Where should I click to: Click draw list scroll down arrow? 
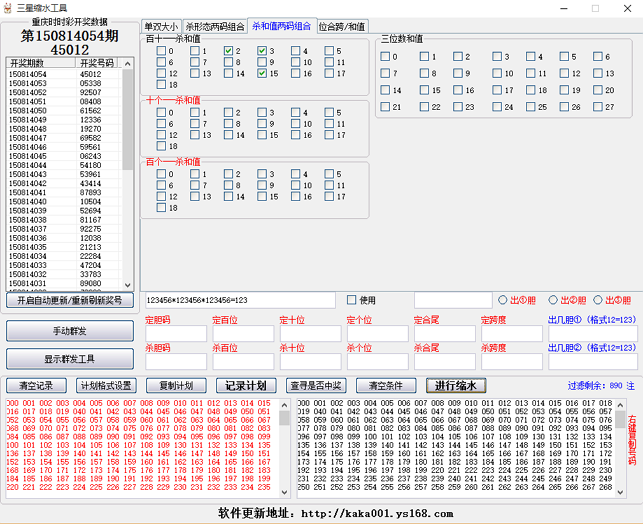(128, 285)
